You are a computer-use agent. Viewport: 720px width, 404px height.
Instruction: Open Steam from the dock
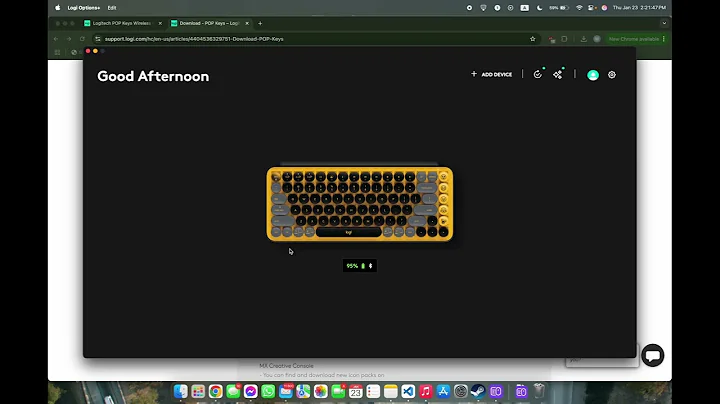point(478,392)
